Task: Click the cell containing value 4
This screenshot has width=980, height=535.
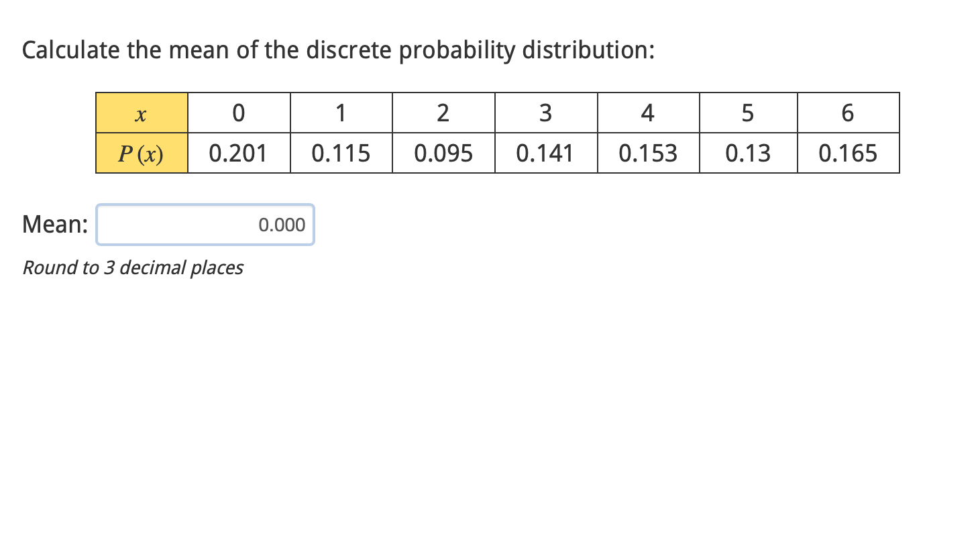Action: point(648,113)
